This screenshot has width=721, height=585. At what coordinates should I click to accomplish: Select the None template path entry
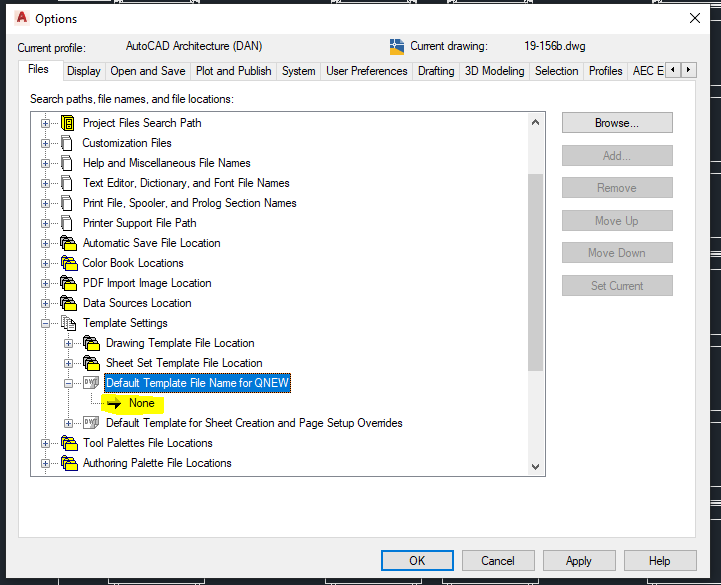click(142, 403)
